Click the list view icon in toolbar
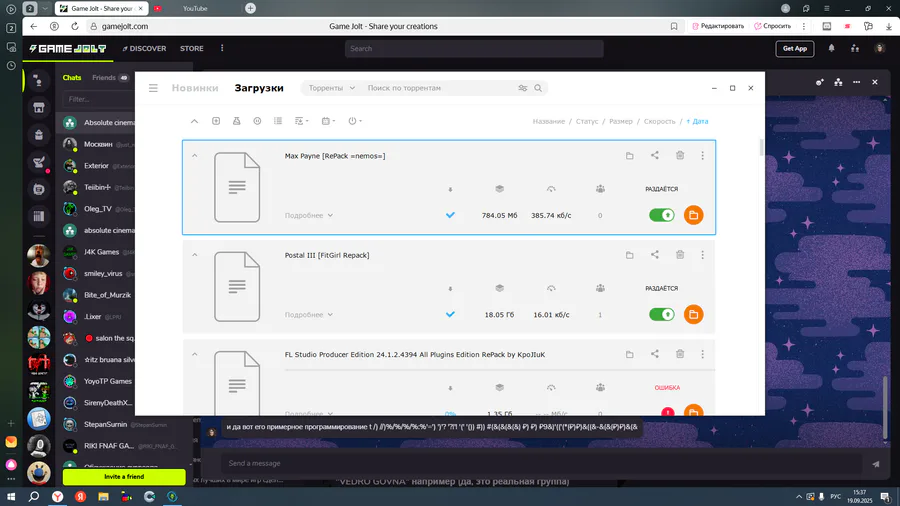 pos(278,121)
